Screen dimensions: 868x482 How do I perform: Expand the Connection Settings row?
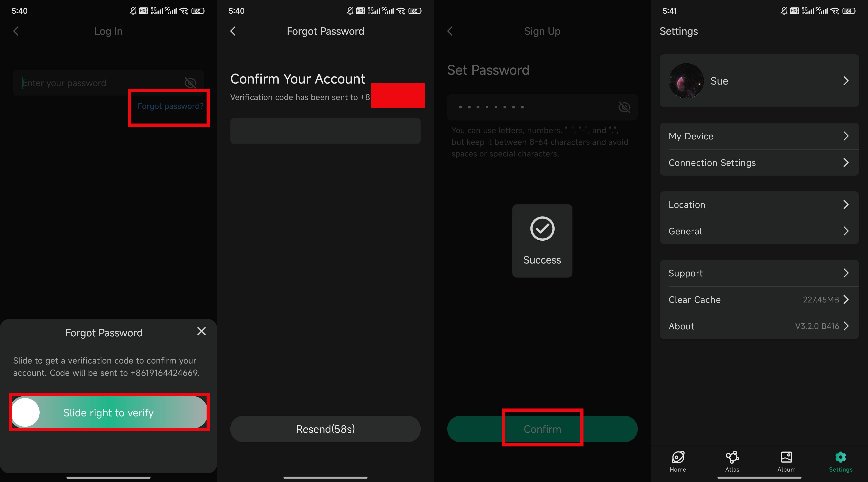[x=759, y=163]
